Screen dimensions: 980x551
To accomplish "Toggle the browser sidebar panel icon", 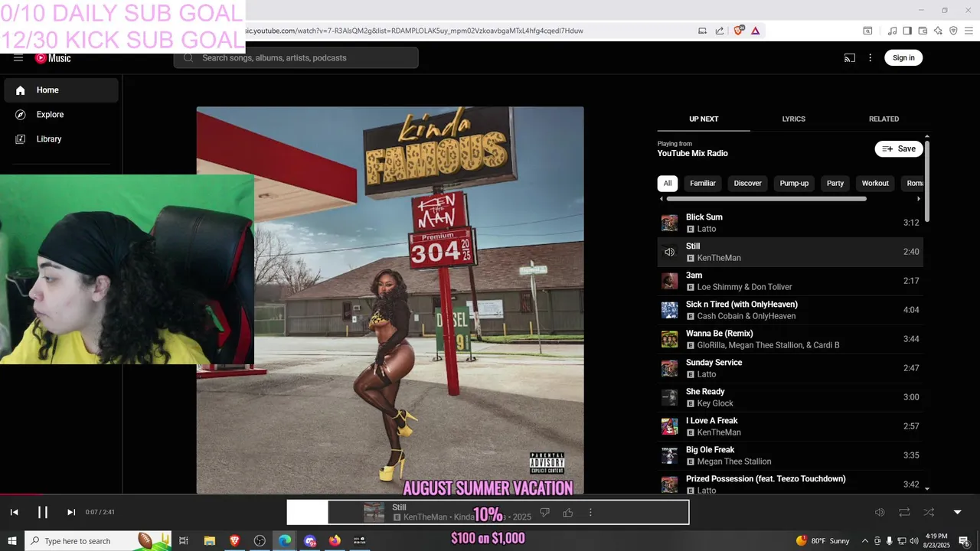I will pyautogui.click(x=907, y=31).
